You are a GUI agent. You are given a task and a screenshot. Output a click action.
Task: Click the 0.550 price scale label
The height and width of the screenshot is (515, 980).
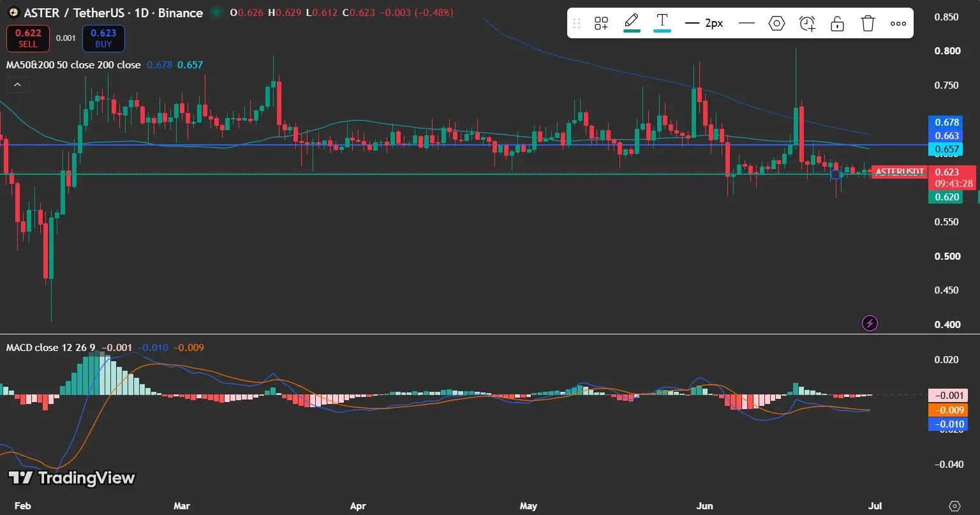coord(947,222)
